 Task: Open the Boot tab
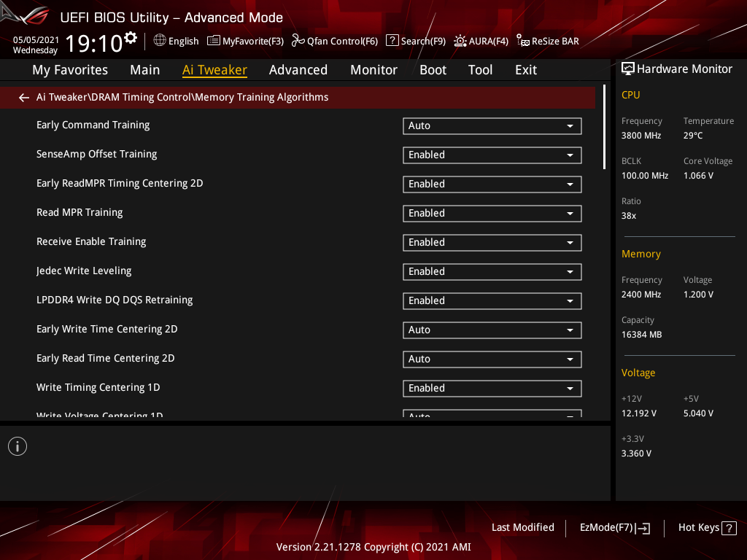tap(433, 70)
